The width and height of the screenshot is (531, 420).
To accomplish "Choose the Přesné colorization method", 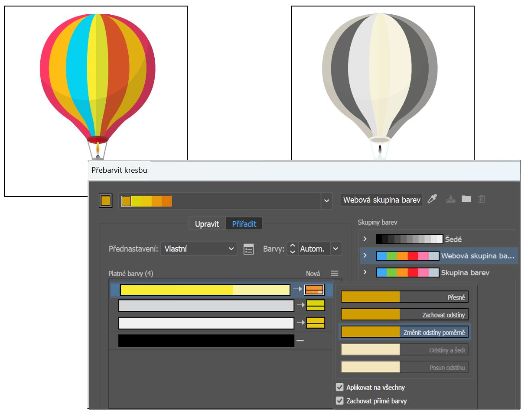I will tap(404, 297).
